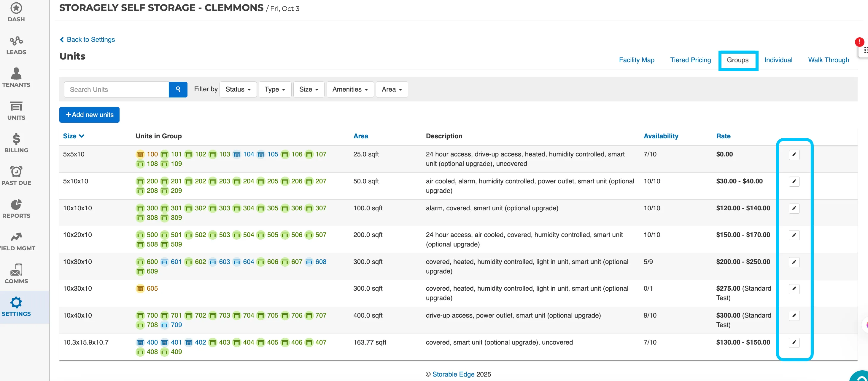Open the Dash sidebar icon

16,12
